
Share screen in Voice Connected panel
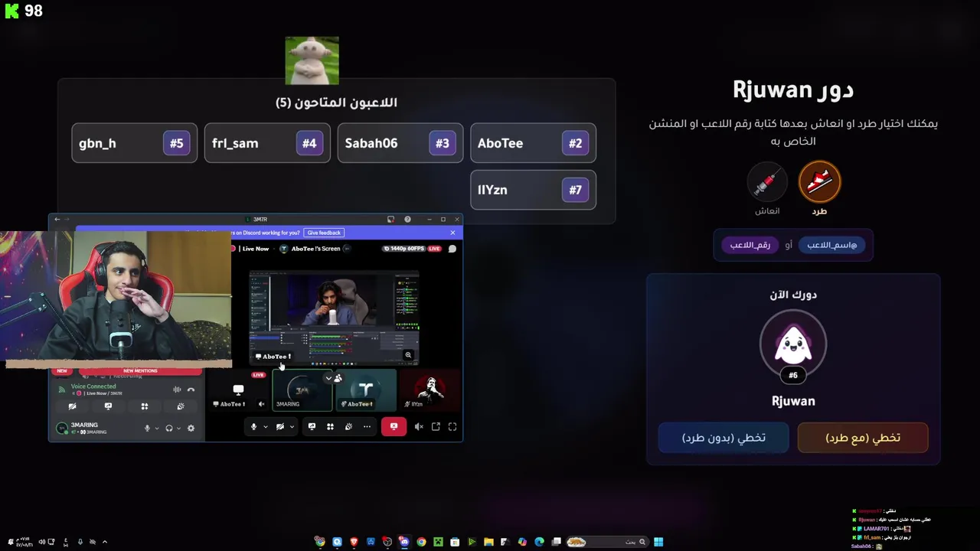pos(108,406)
